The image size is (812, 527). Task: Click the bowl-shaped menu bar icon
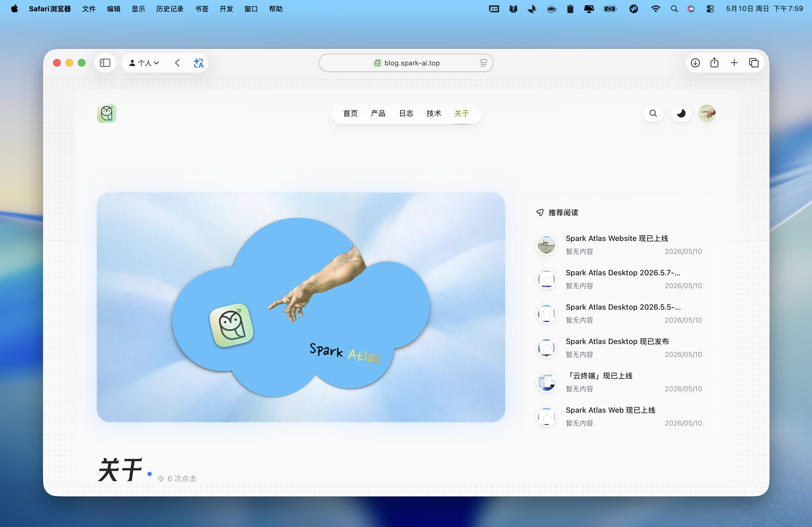pyautogui.click(x=552, y=9)
